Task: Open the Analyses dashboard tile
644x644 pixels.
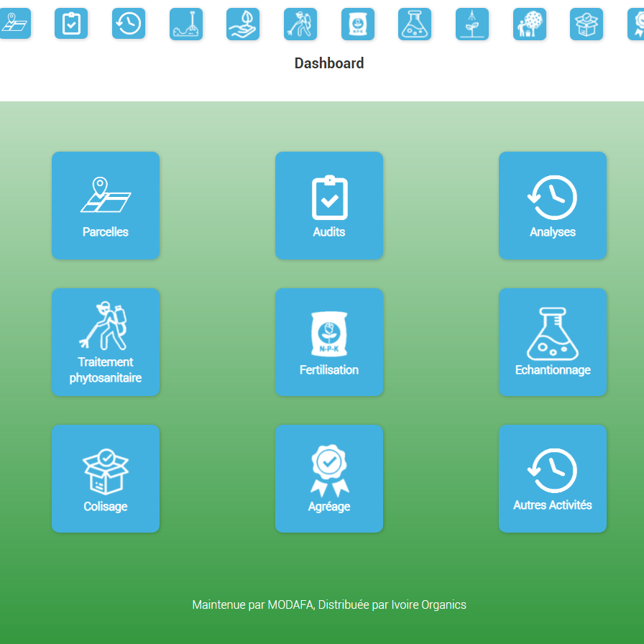Action: [552, 206]
